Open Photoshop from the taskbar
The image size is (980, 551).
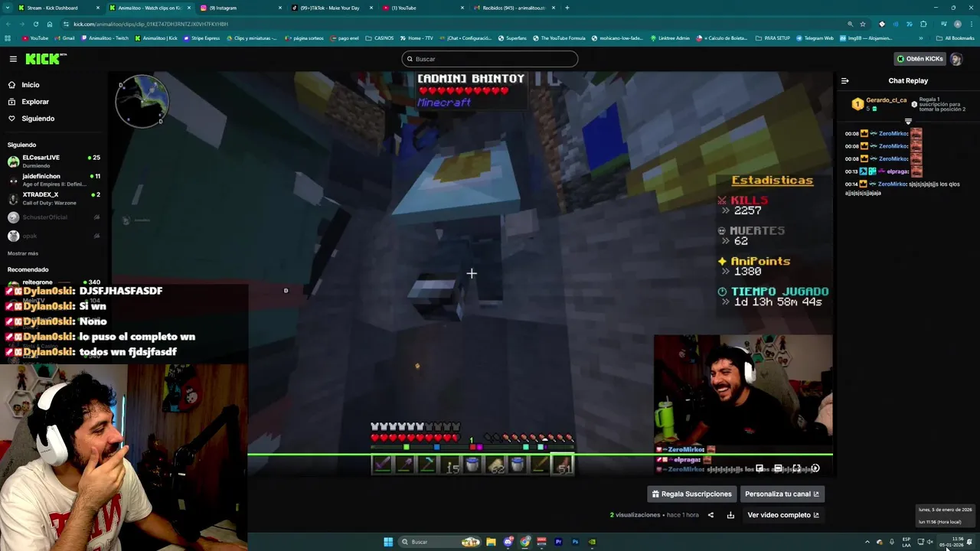pos(575,542)
